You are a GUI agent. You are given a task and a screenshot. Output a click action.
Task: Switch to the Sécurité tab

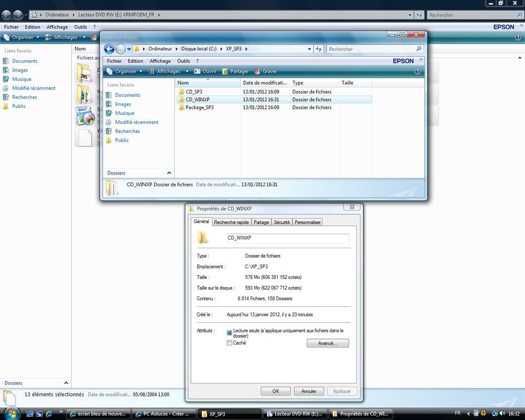click(x=282, y=222)
